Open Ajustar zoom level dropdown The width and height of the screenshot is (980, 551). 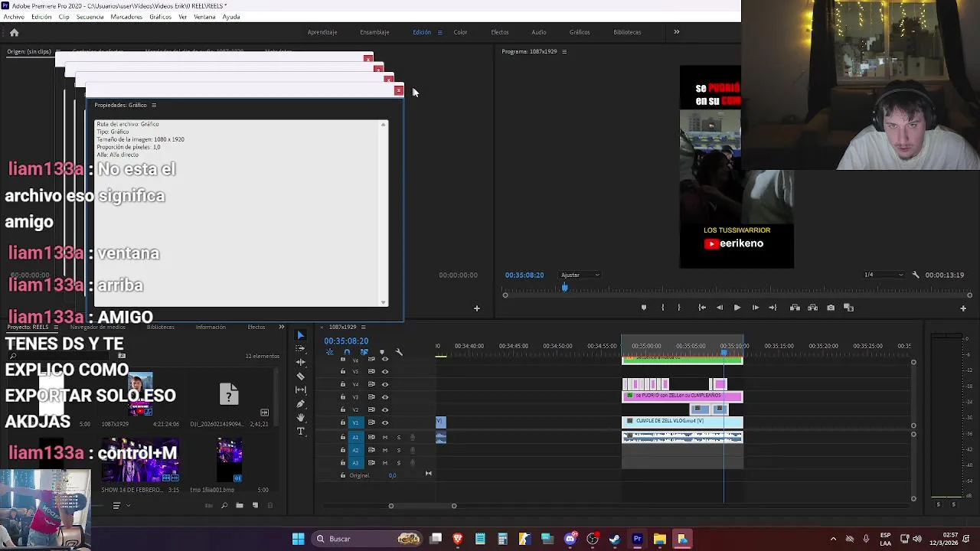click(580, 275)
